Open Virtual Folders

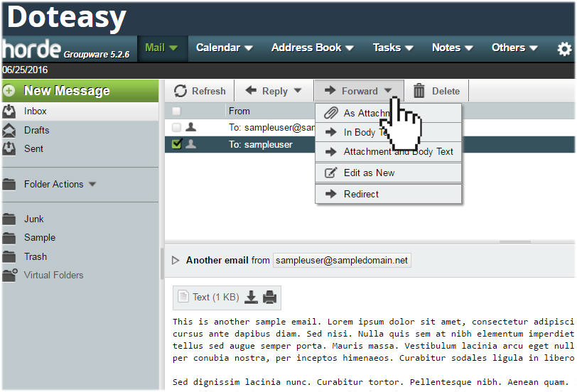pyautogui.click(x=80, y=275)
